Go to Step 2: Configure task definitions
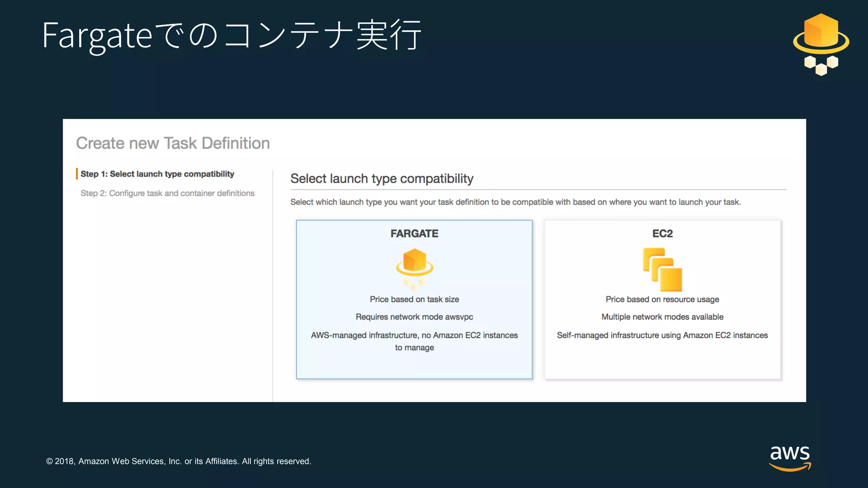Image resolution: width=868 pixels, height=488 pixels. coord(167,193)
